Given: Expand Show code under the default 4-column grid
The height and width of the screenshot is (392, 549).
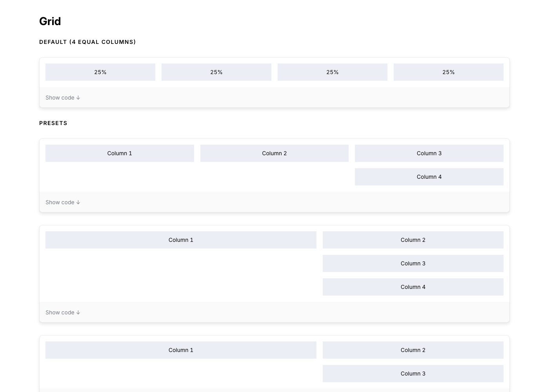Looking at the screenshot, I should pyautogui.click(x=63, y=98).
